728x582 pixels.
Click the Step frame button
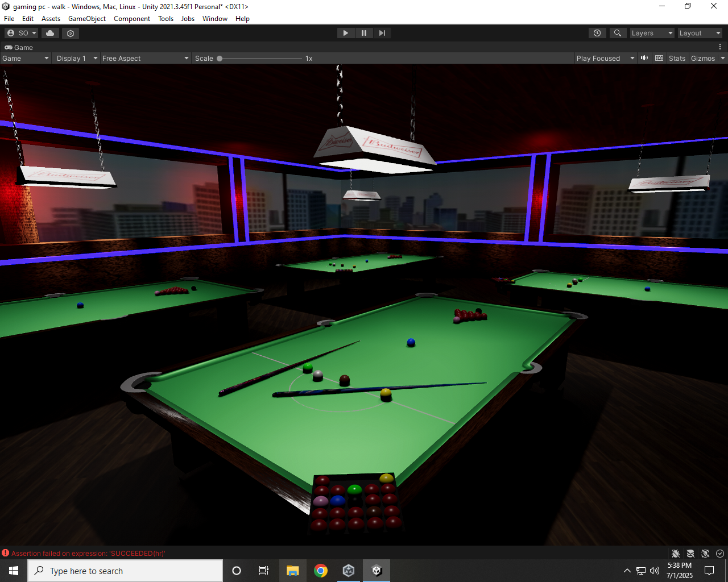click(382, 33)
